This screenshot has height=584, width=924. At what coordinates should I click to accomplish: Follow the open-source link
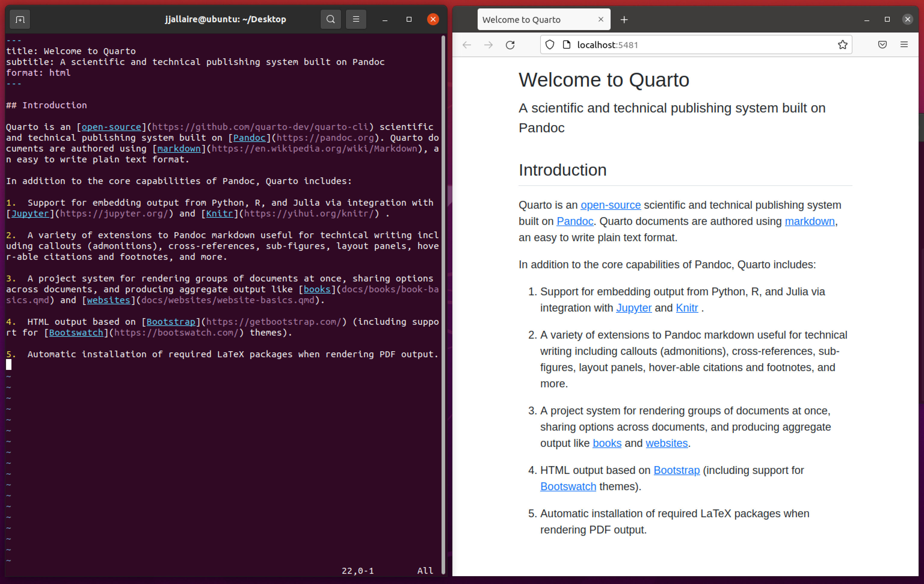[x=611, y=205]
